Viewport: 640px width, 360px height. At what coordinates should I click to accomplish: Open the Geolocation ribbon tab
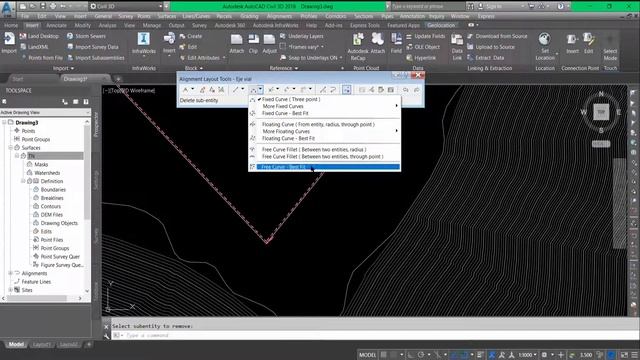tap(441, 25)
